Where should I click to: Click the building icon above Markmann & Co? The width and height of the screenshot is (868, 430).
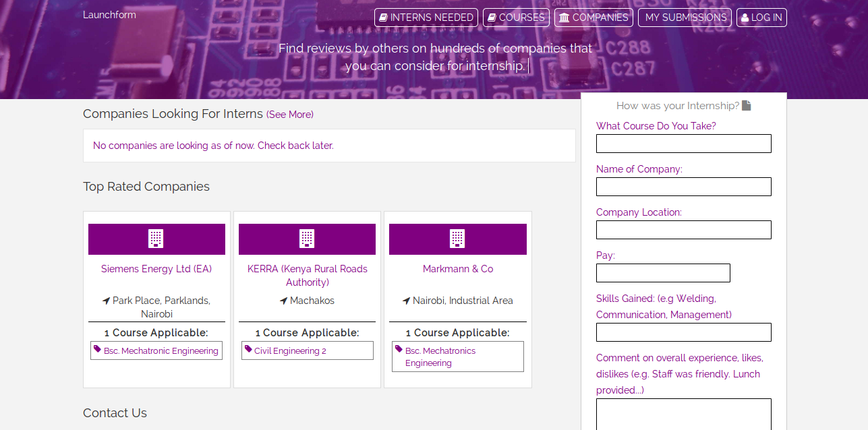tap(457, 239)
